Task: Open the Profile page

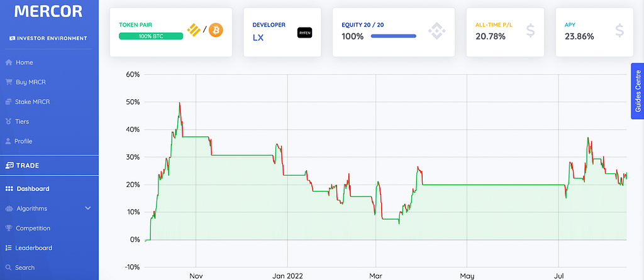Action: pos(23,141)
